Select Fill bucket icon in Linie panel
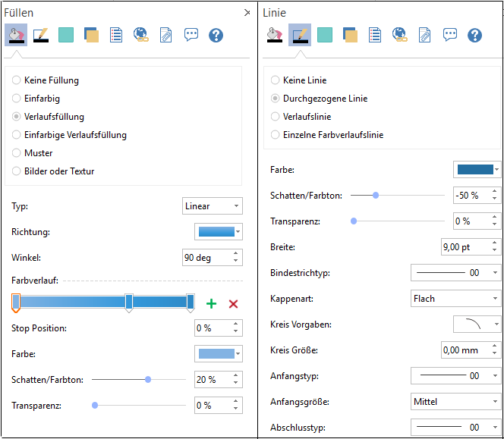 coord(275,35)
